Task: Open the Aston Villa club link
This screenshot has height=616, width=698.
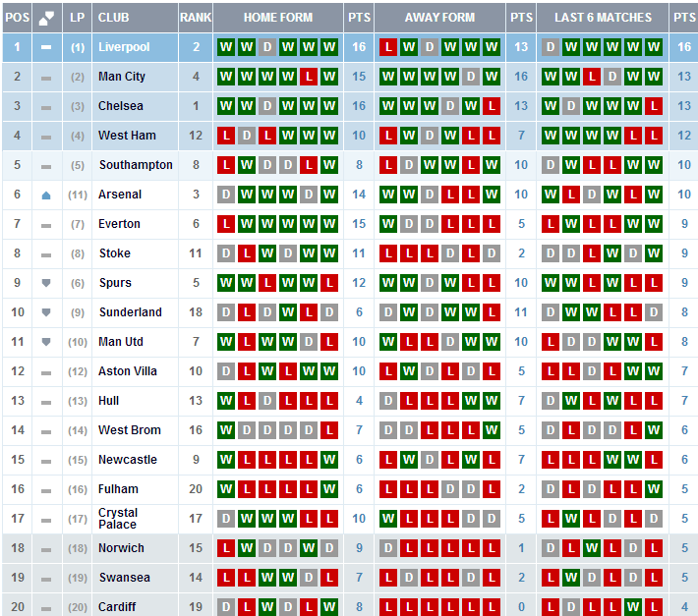Action: [128, 371]
